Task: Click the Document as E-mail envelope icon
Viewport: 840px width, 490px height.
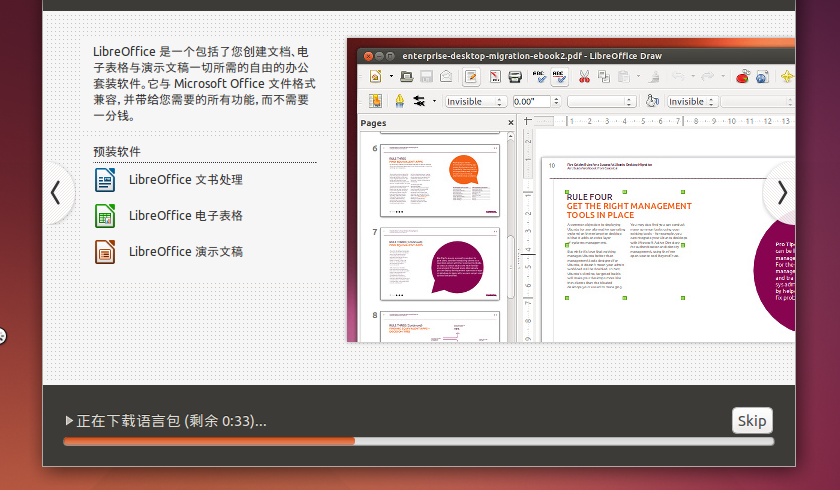Action: pos(446,77)
